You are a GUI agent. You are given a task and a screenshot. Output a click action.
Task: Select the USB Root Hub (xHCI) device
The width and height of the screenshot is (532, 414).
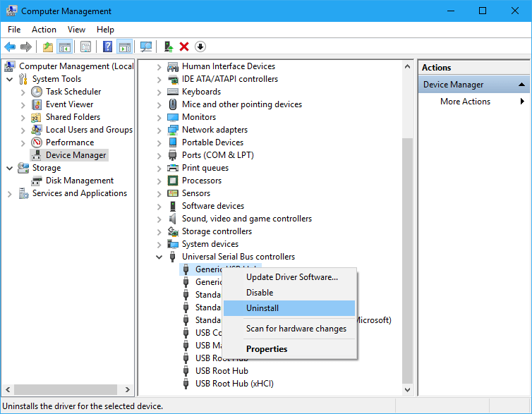click(x=234, y=384)
